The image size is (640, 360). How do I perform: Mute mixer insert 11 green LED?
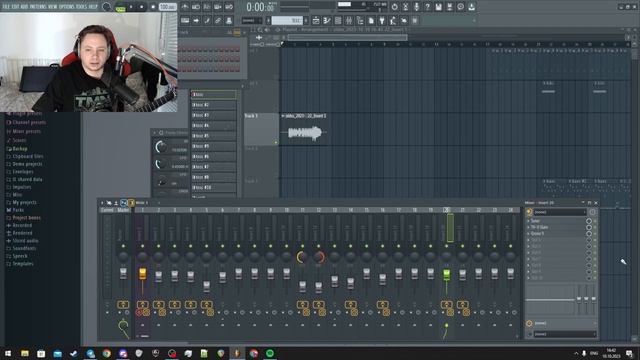point(302,246)
